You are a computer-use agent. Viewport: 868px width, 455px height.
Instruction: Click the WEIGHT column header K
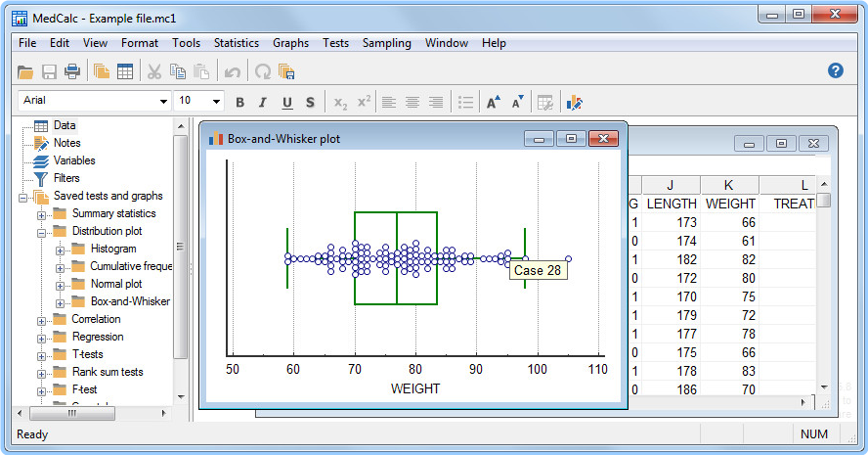729,185
